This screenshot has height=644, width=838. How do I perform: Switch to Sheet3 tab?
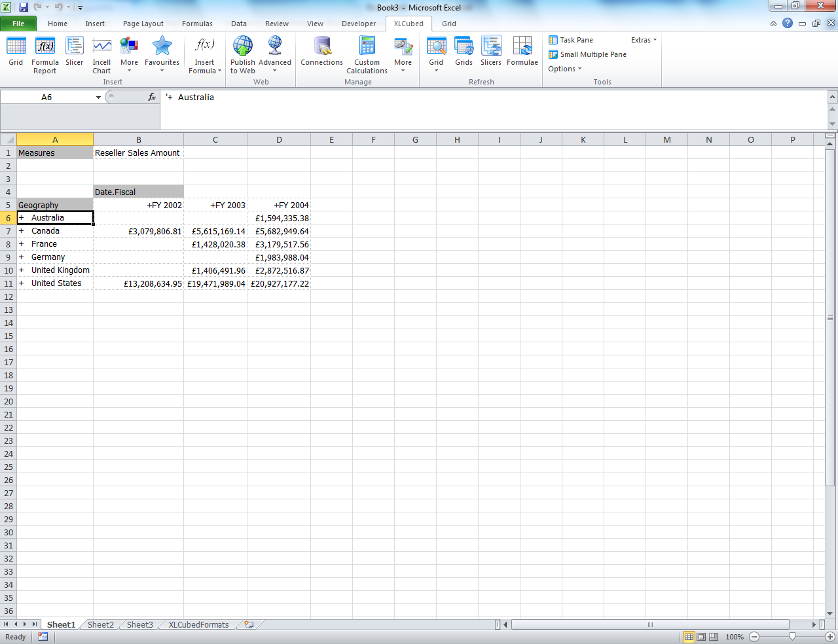click(x=140, y=624)
